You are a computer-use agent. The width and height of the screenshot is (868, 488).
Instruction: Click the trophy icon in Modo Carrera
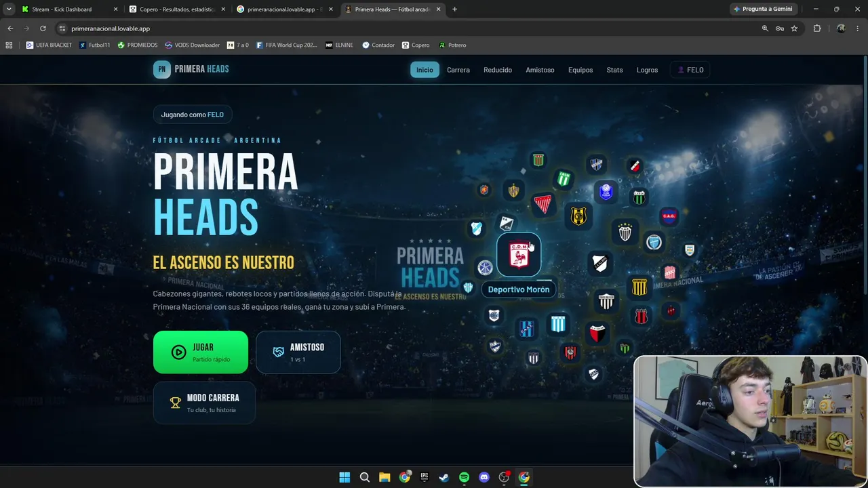point(175,403)
